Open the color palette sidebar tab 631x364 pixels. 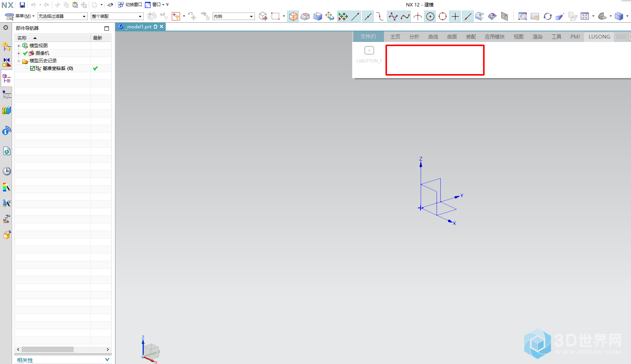coord(7,187)
